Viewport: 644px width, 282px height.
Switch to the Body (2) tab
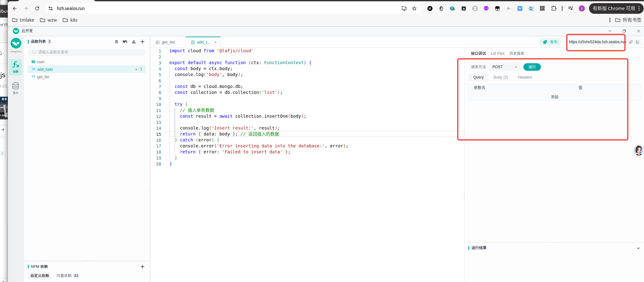click(501, 77)
